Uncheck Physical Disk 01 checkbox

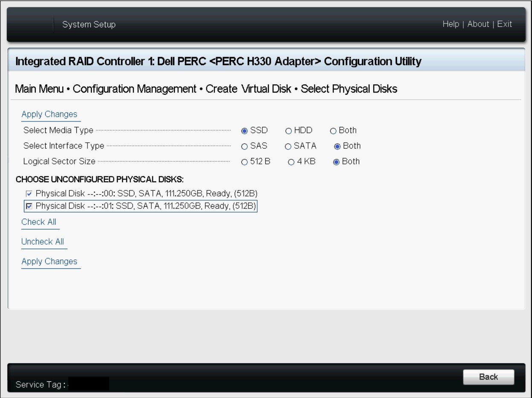tap(29, 206)
